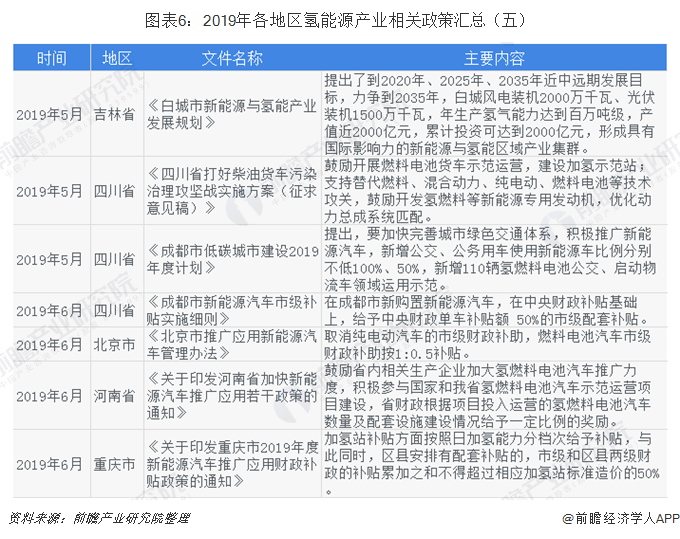The image size is (680, 539).
Task: Click the content starting 取消纯电动汽车的市级财政补助
Action: (x=488, y=345)
